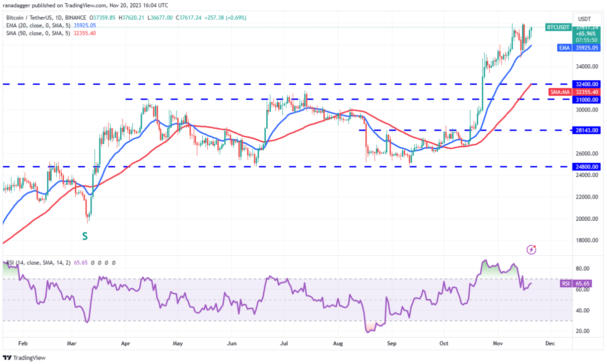Click the Sep label on time axis
Viewport: 607px width, 364px height.
(392, 344)
